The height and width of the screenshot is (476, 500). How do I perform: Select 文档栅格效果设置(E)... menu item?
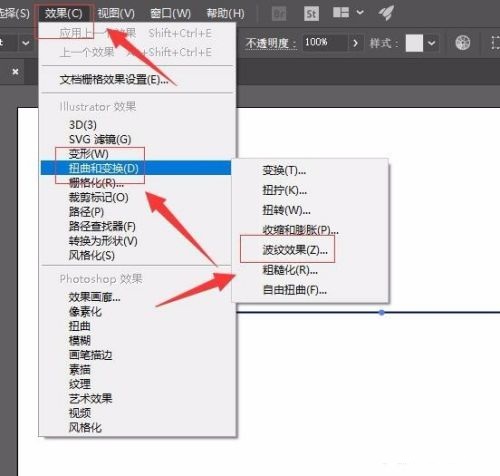[x=138, y=79]
